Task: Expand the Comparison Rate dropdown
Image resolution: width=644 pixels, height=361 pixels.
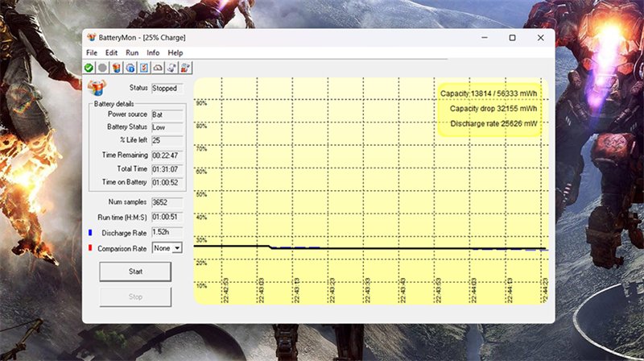Action: coord(177,248)
